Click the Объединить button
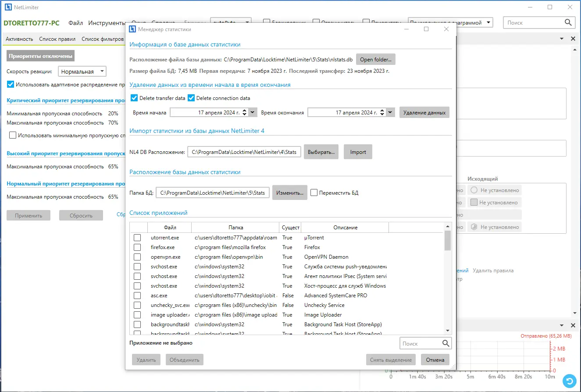This screenshot has width=581, height=392. 185,360
